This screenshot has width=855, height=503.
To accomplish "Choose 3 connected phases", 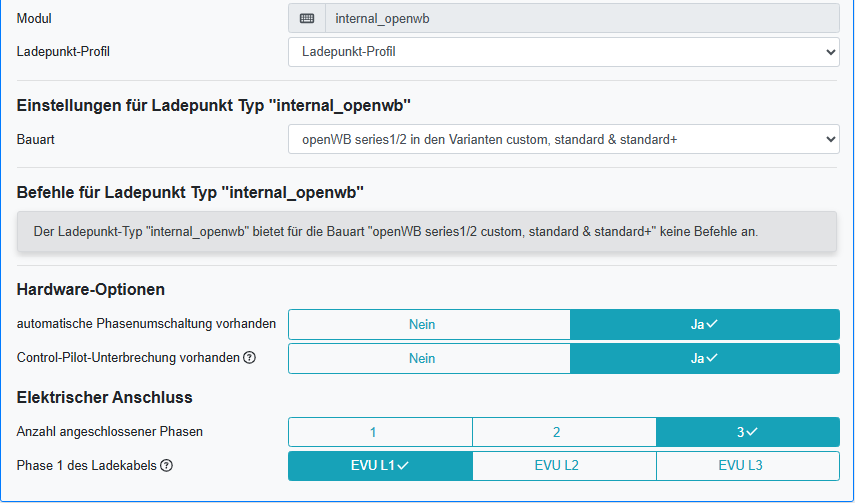I will [747, 432].
